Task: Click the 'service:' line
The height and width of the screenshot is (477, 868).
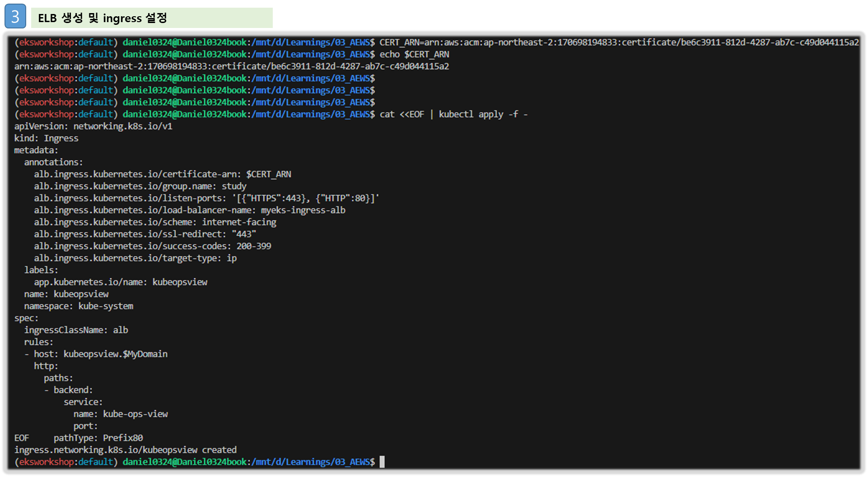Action: pos(83,402)
